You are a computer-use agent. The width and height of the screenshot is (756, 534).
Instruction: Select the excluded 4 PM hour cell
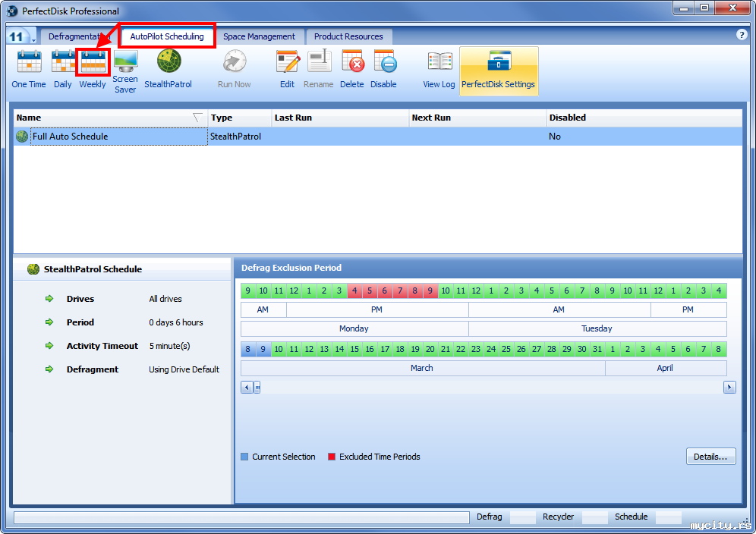click(354, 291)
